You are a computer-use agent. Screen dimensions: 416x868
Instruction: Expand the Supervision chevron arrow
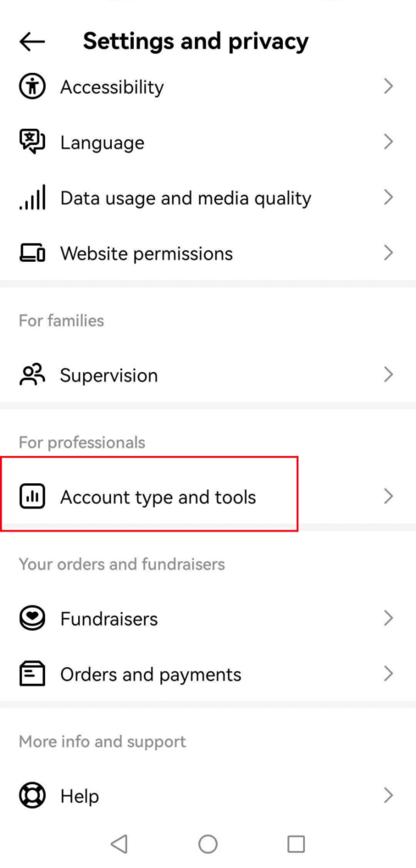coord(388,375)
